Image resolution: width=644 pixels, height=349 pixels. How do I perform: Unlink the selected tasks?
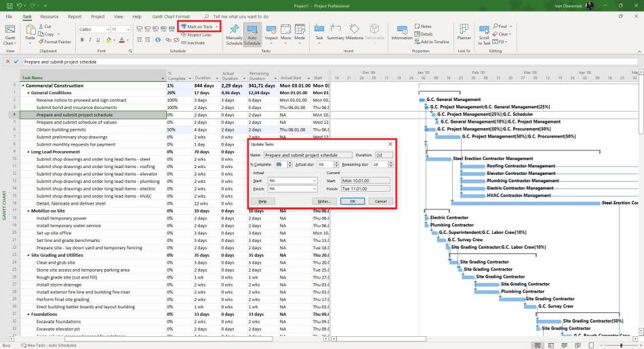point(176,40)
